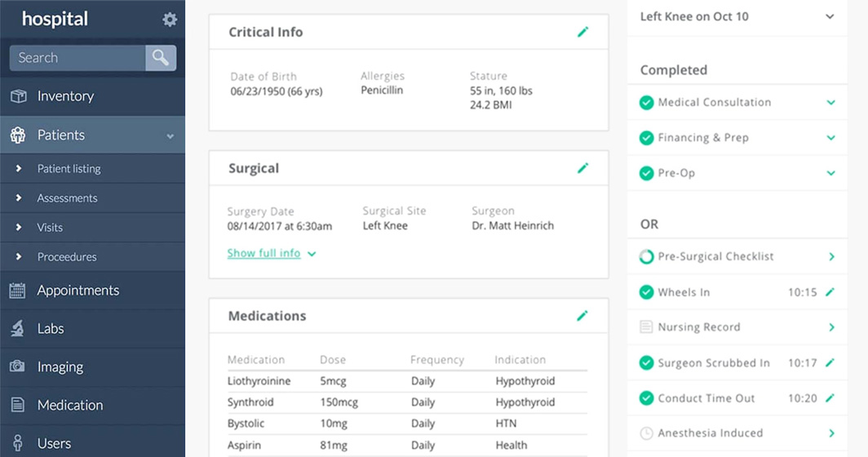Edit Surgeon Scrubbed In time
This screenshot has width=868, height=457.
[x=829, y=363]
